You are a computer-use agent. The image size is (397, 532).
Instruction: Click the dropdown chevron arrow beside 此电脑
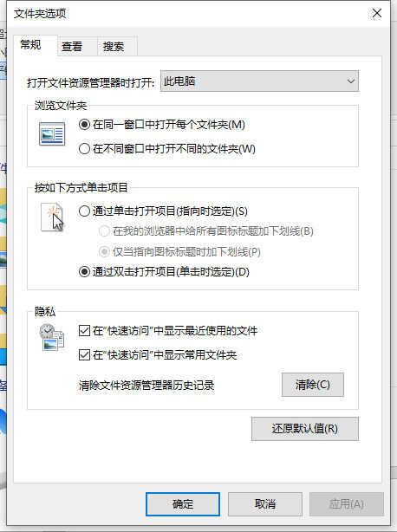tap(351, 81)
